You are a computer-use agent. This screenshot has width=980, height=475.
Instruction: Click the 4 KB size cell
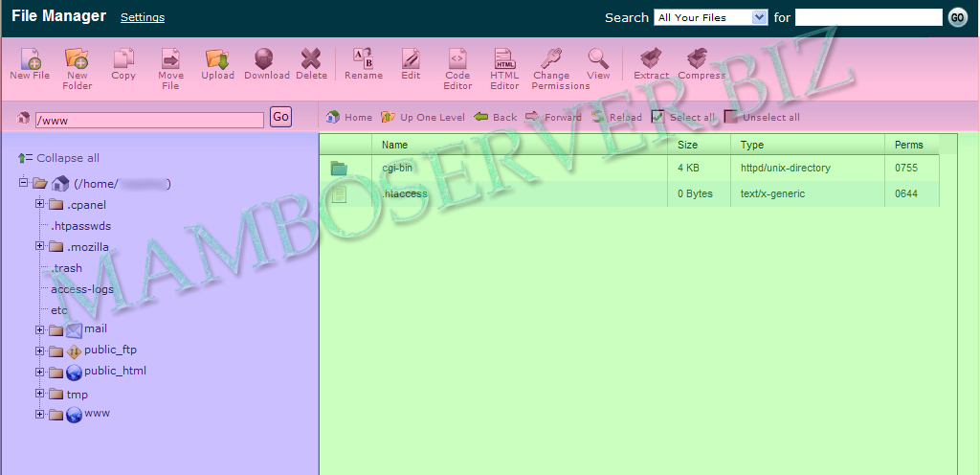688,169
